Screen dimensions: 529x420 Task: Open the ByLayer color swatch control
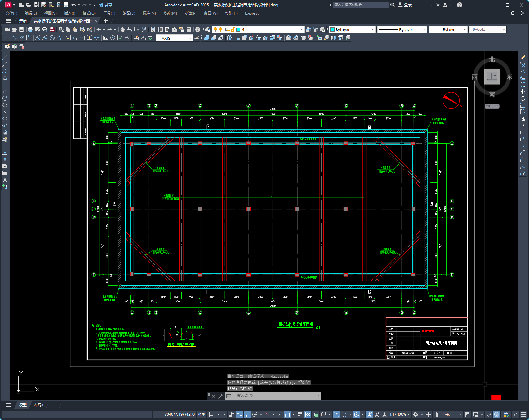pyautogui.click(x=352, y=29)
